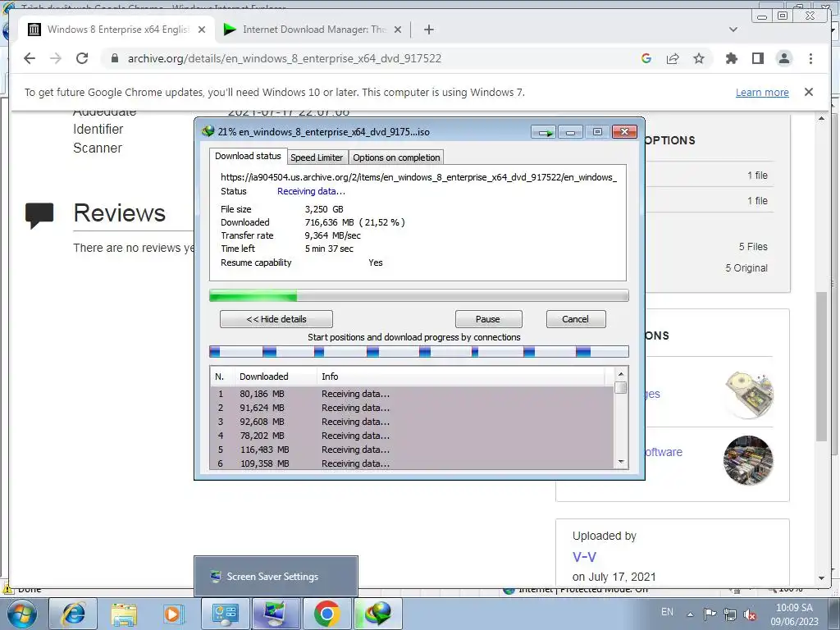Screen dimensions: 840x630
Task: Open the V-V uploader link
Action: 584,557
